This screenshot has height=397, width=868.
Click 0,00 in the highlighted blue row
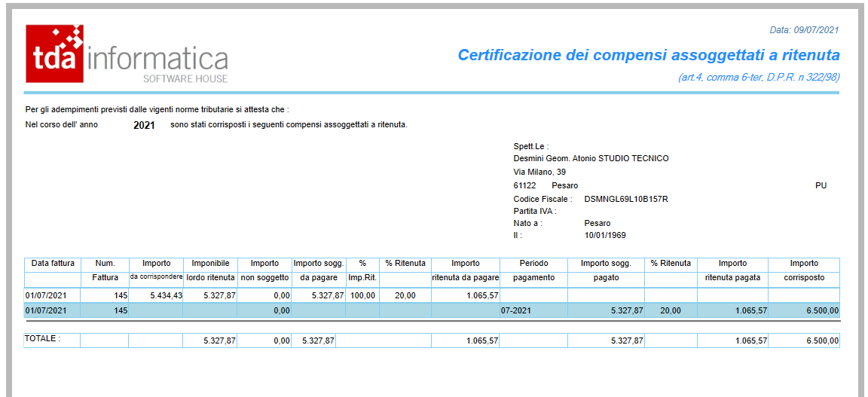[x=282, y=310]
